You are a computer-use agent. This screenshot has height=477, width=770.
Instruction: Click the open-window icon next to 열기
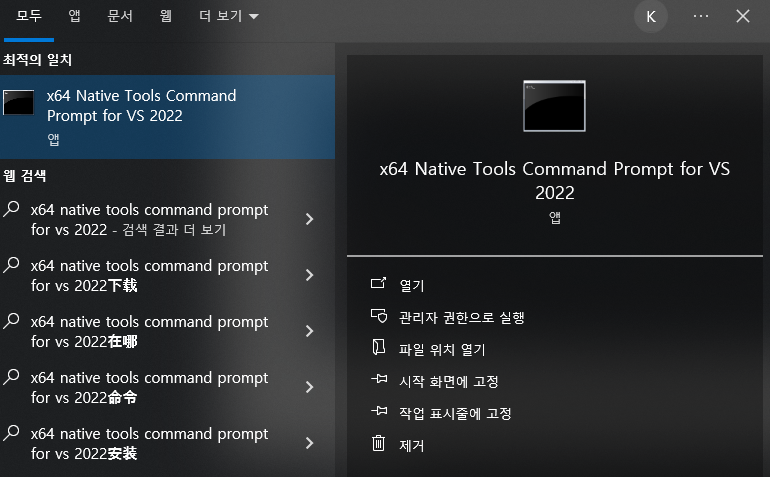click(378, 283)
